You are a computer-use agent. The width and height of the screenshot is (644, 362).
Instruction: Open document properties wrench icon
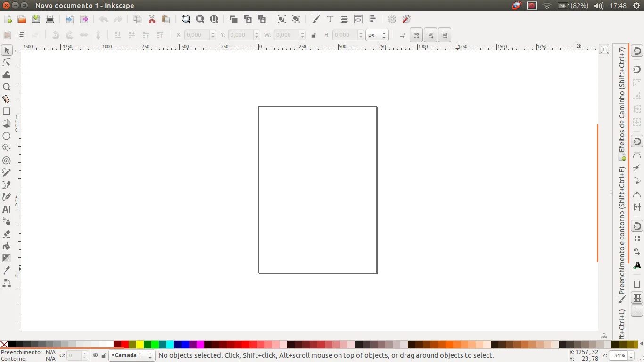(406, 19)
